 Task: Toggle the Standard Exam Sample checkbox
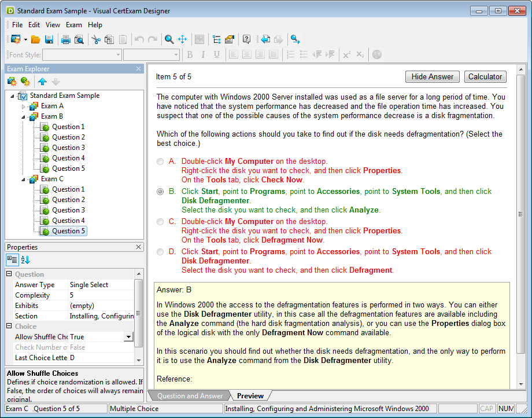tap(23, 96)
